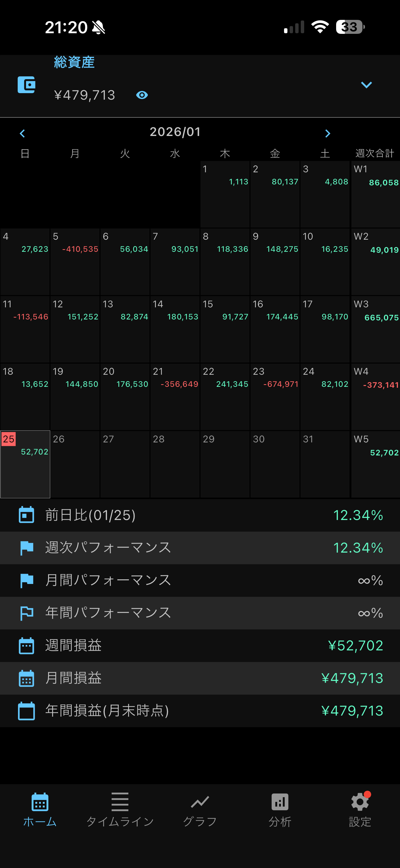Screen dimensions: 400x868
Task: Toggle total assets visibility eye icon
Action: tap(142, 95)
